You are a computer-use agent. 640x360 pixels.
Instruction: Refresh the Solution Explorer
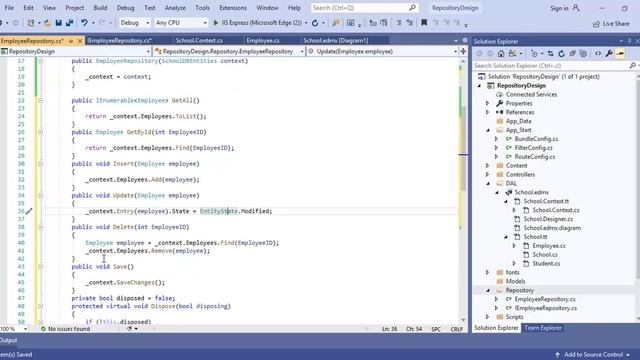pos(562,53)
